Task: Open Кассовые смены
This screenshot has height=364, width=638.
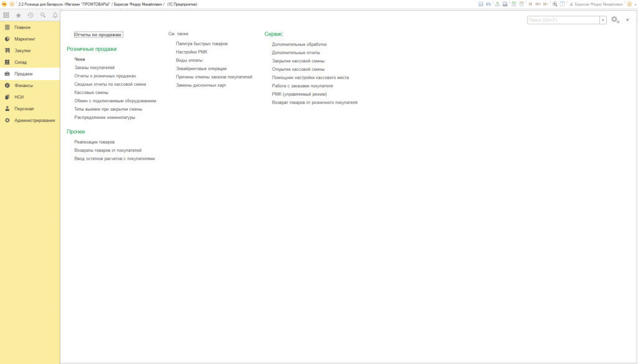Action: pos(91,93)
